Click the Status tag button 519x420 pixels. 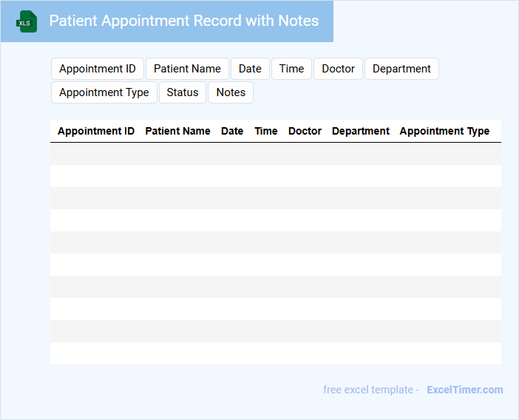tap(183, 92)
